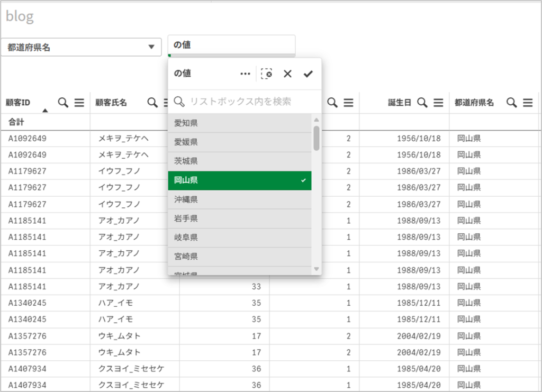Select 愛知県 in the listbox

pyautogui.click(x=239, y=123)
